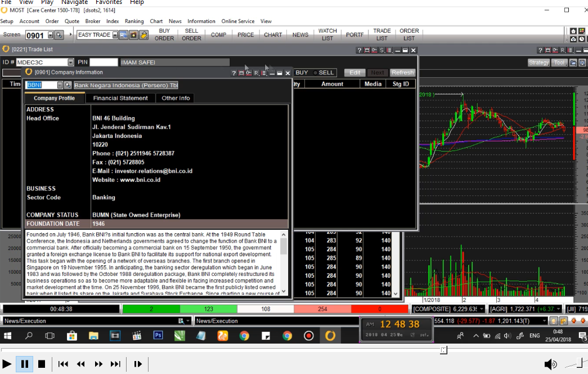This screenshot has height=374, width=588.
Task: Click the Windows Start button
Action: (7, 336)
